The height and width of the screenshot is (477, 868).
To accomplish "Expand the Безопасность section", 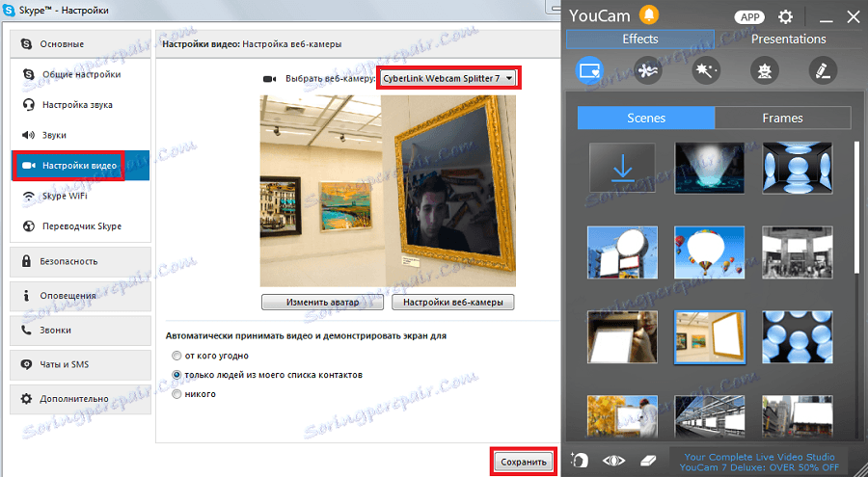I will coord(80,261).
